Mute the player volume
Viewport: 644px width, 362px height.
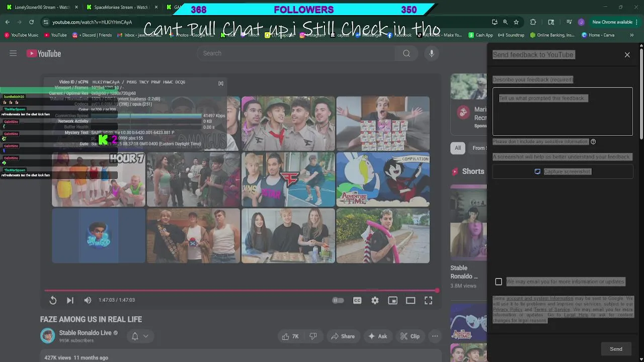(x=88, y=300)
